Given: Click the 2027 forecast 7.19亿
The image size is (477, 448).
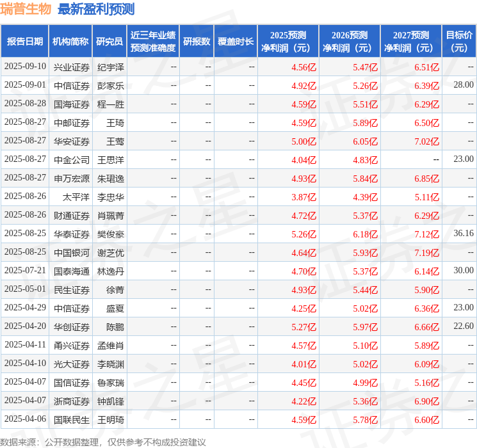Looking at the screenshot, I should tap(427, 253).
